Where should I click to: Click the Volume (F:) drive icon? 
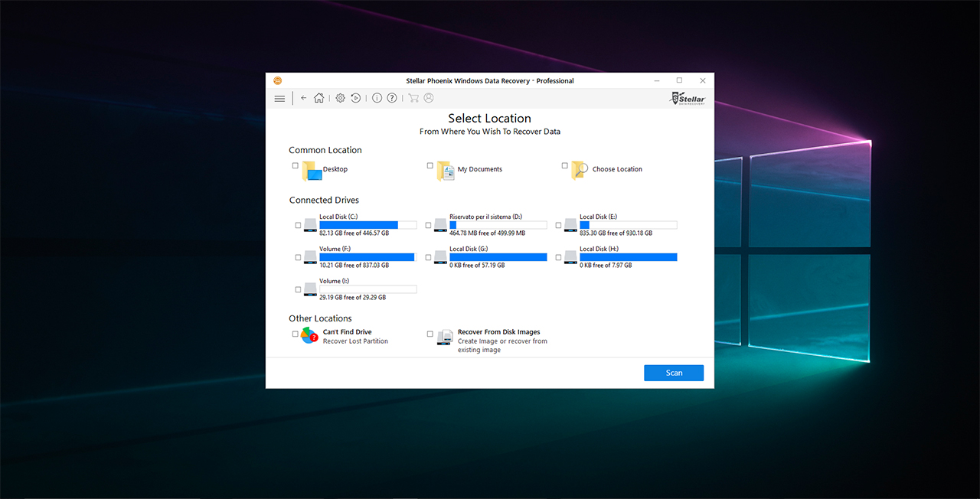click(310, 257)
